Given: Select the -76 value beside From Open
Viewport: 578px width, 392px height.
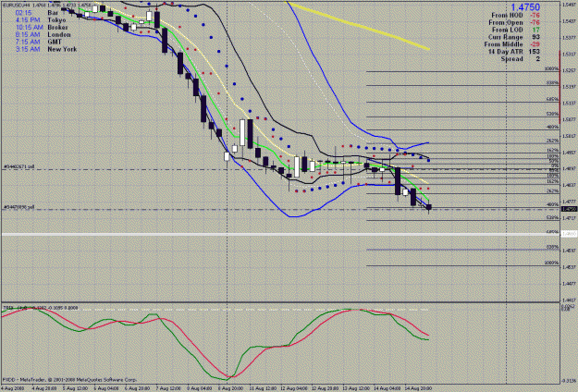Looking at the screenshot, I should click(535, 22).
